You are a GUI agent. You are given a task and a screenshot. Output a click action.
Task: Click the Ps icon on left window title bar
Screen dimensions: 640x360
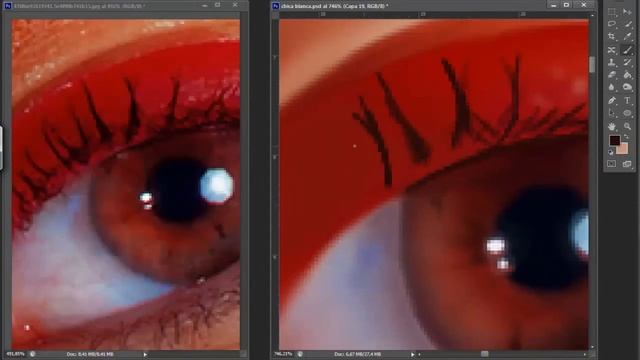[x=8, y=6]
